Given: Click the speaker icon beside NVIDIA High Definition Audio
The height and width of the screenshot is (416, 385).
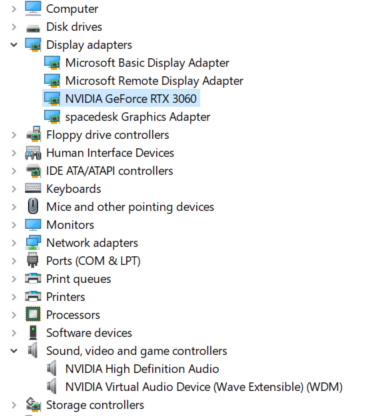Looking at the screenshot, I should (x=52, y=368).
